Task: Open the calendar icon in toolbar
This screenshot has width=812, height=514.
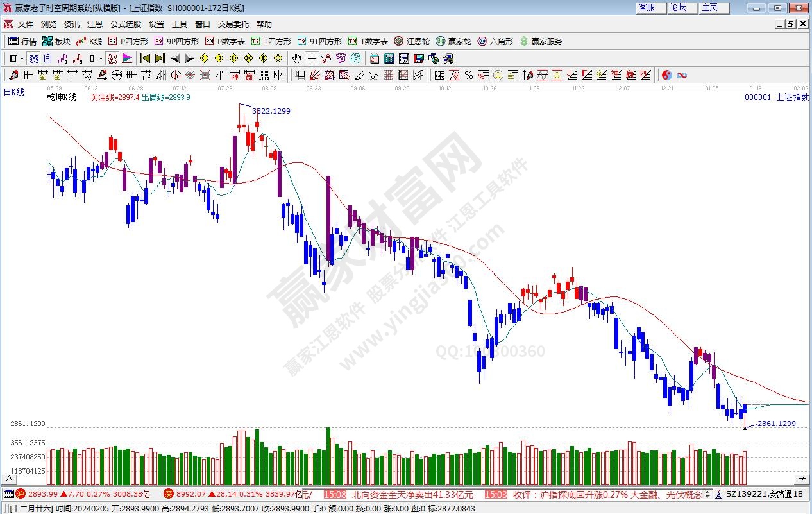Action: 374,58
